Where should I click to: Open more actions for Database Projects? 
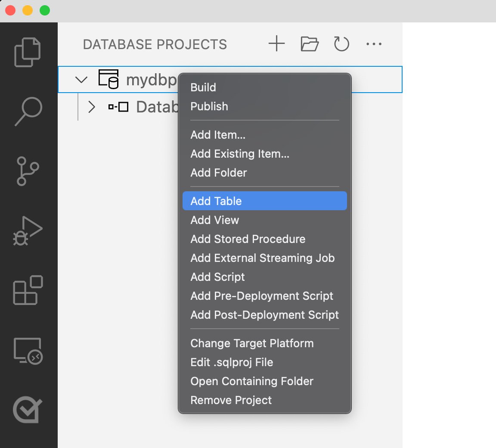click(374, 44)
